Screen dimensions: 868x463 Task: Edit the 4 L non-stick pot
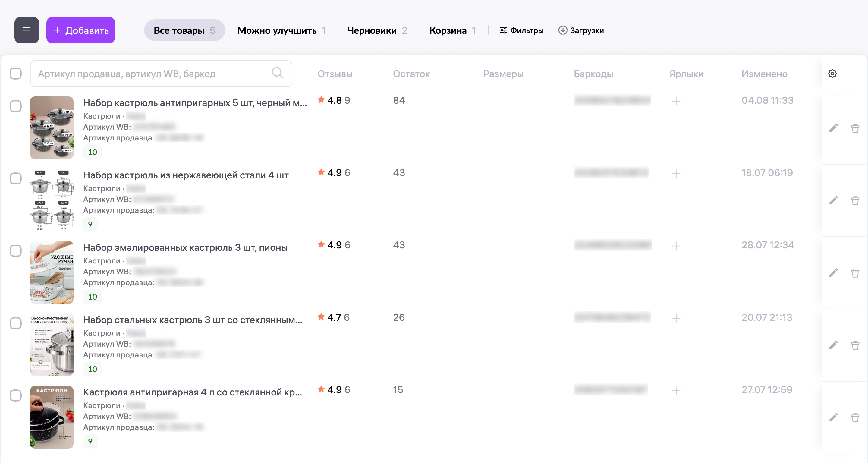834,417
